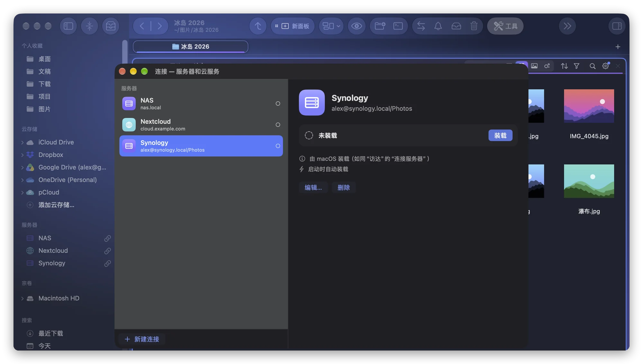Viewport: 643px width, 364px height.
Task: Click the add new tab plus button
Action: pos(618,47)
